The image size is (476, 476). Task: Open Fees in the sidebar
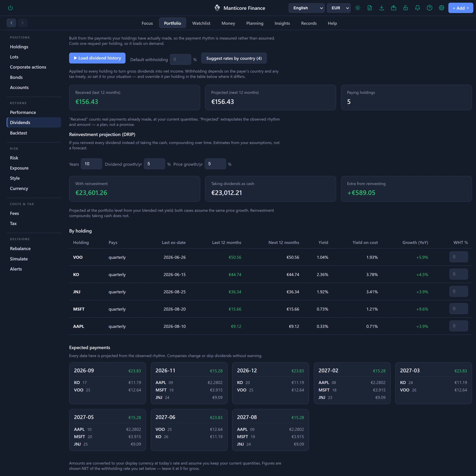tap(34, 213)
